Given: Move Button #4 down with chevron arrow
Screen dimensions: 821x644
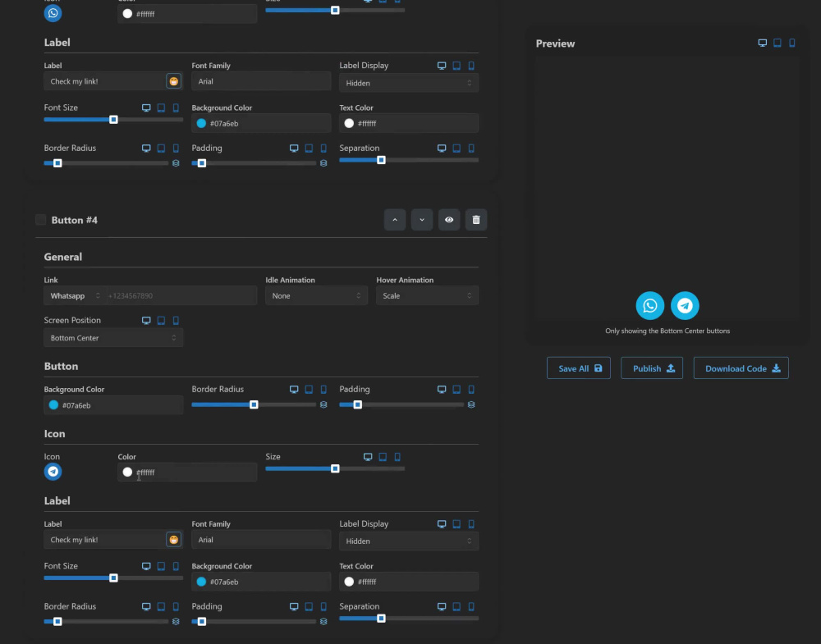Looking at the screenshot, I should click(422, 220).
